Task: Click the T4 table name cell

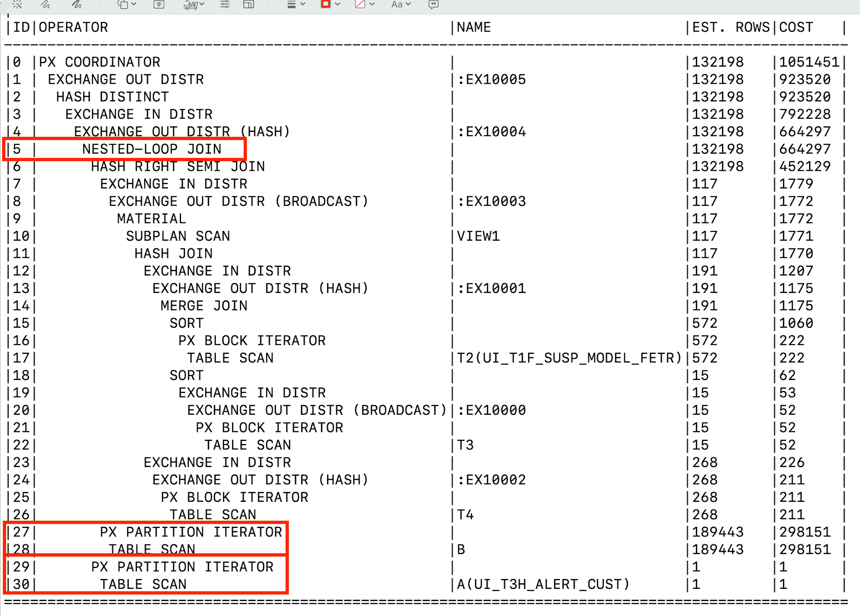Action: [465, 515]
